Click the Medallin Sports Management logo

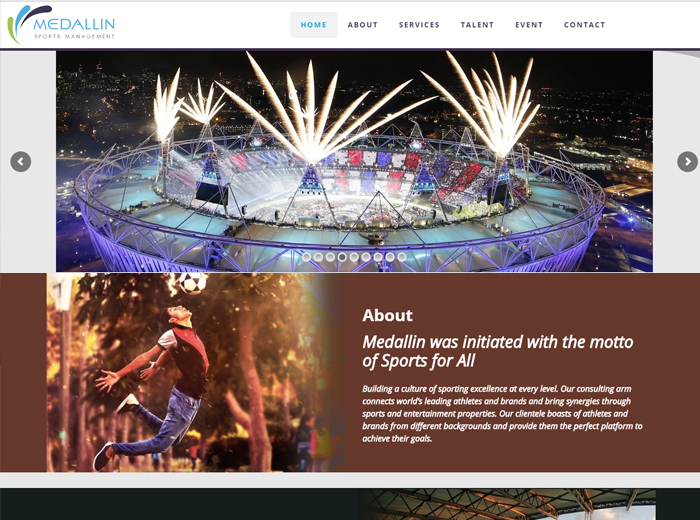point(61,25)
